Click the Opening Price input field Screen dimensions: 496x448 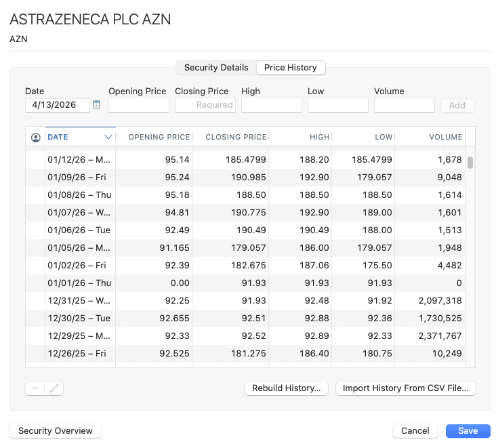point(139,105)
